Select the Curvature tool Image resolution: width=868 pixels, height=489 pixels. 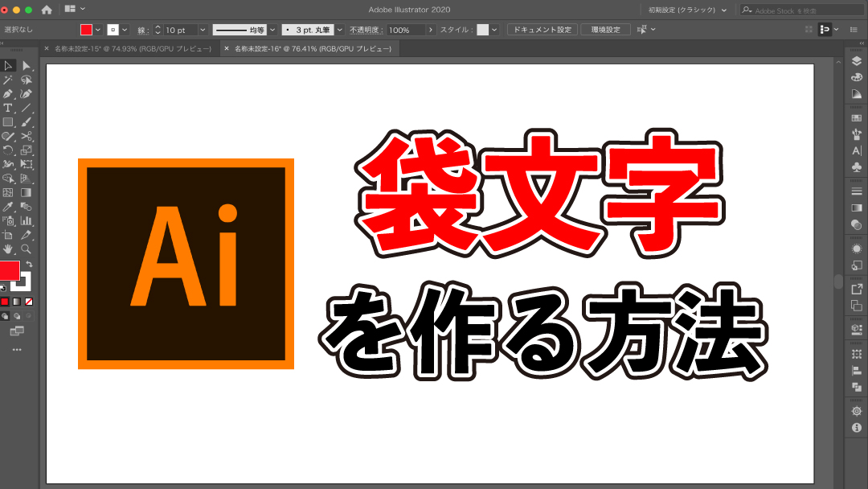[26, 93]
